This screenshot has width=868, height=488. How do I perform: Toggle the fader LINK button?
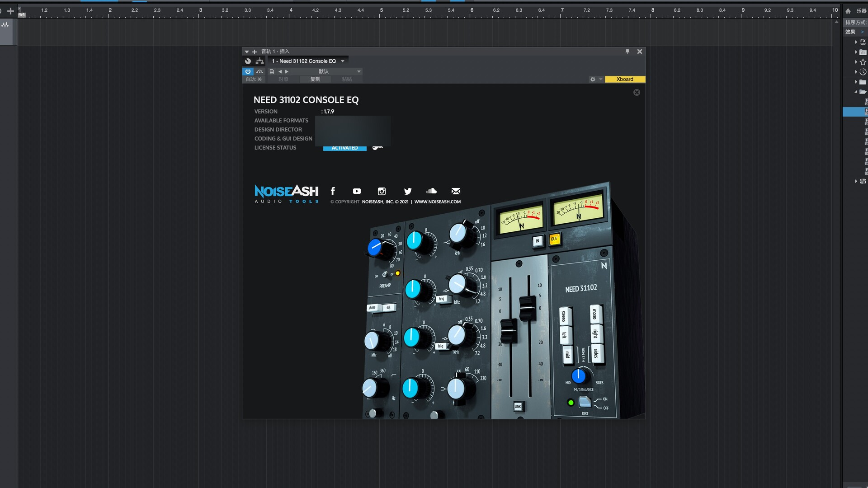(x=518, y=407)
